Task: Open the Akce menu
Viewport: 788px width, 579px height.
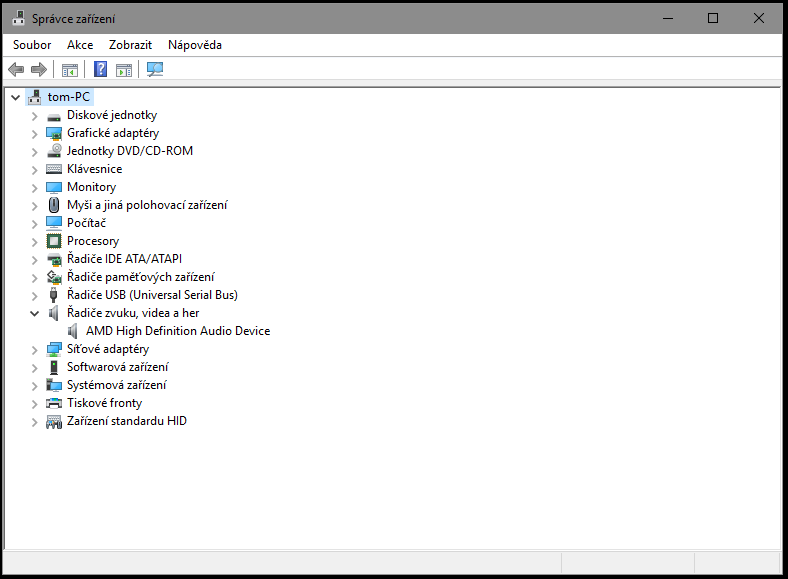Action: 80,45
